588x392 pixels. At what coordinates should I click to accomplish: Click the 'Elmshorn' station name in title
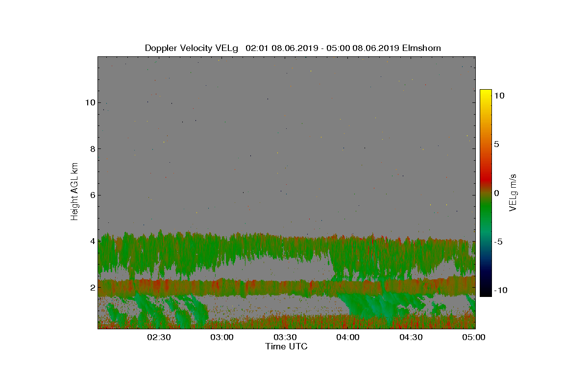(x=421, y=48)
